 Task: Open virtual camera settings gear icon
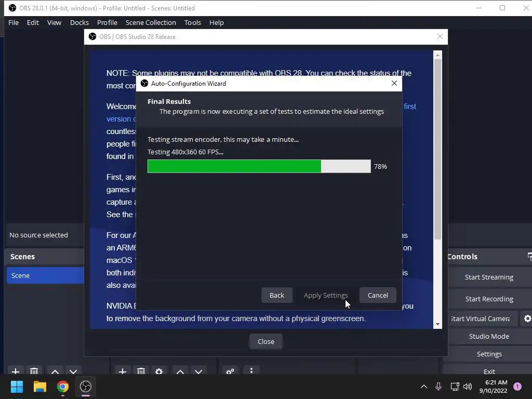[x=527, y=318]
